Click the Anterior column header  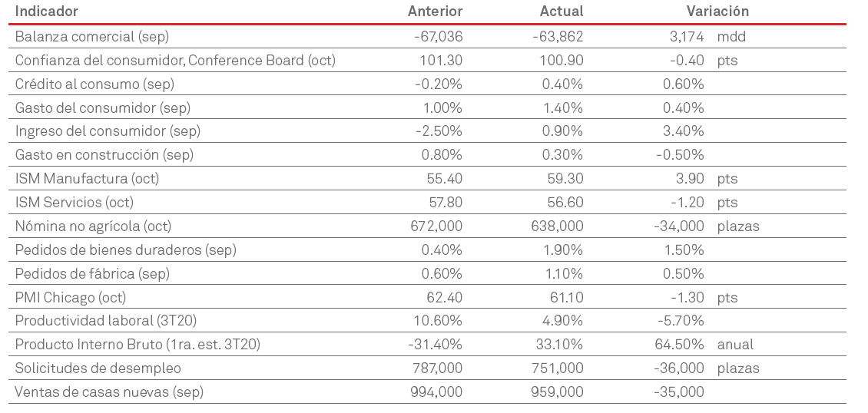click(435, 12)
